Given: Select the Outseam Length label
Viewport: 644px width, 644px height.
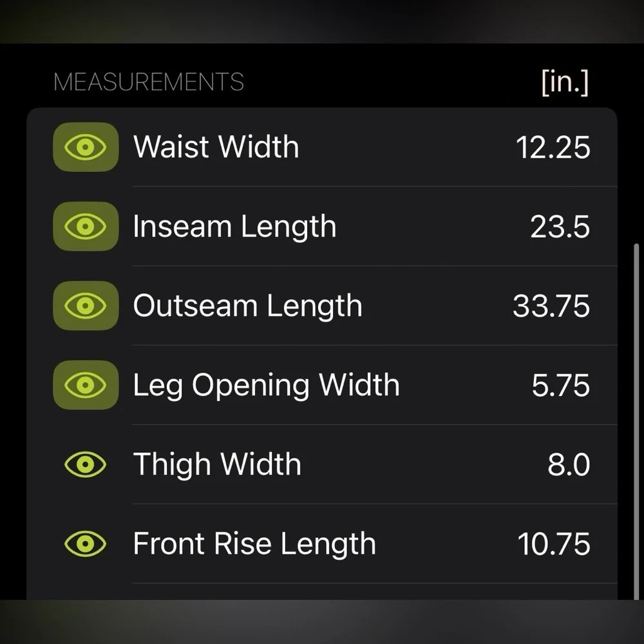Looking at the screenshot, I should click(247, 306).
